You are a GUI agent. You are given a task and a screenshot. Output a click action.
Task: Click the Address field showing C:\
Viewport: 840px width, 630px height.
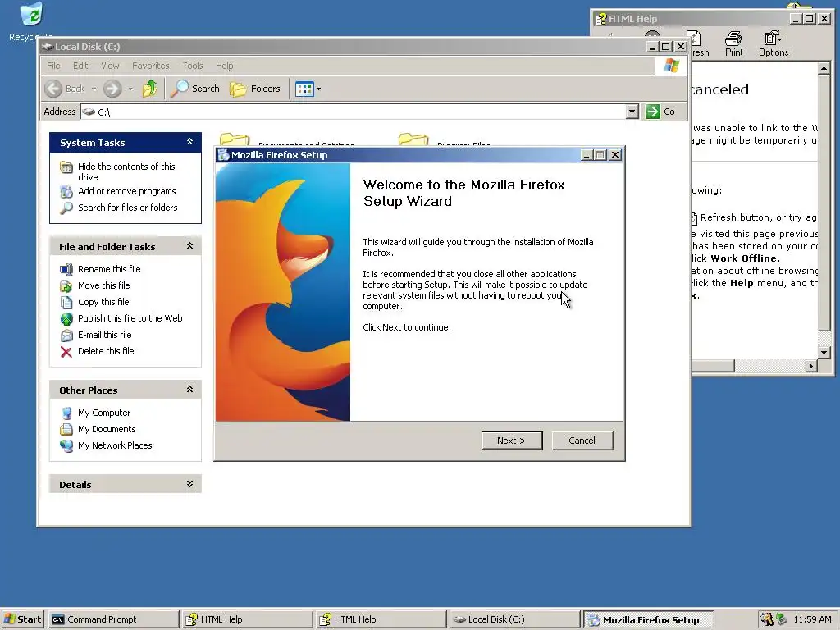click(x=354, y=112)
